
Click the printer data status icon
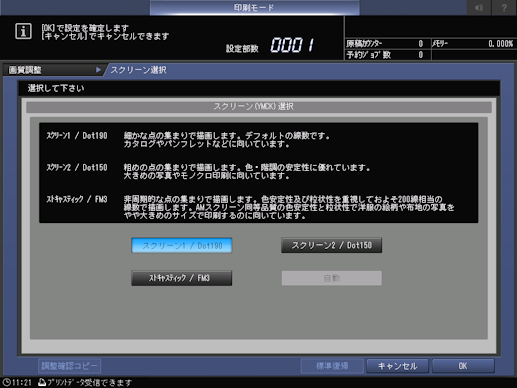42,382
